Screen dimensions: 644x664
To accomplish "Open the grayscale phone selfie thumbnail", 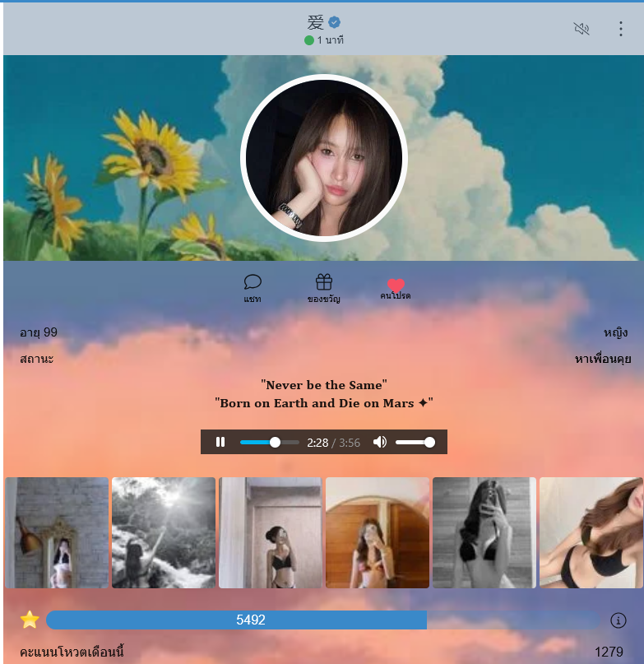I will pyautogui.click(x=484, y=532).
